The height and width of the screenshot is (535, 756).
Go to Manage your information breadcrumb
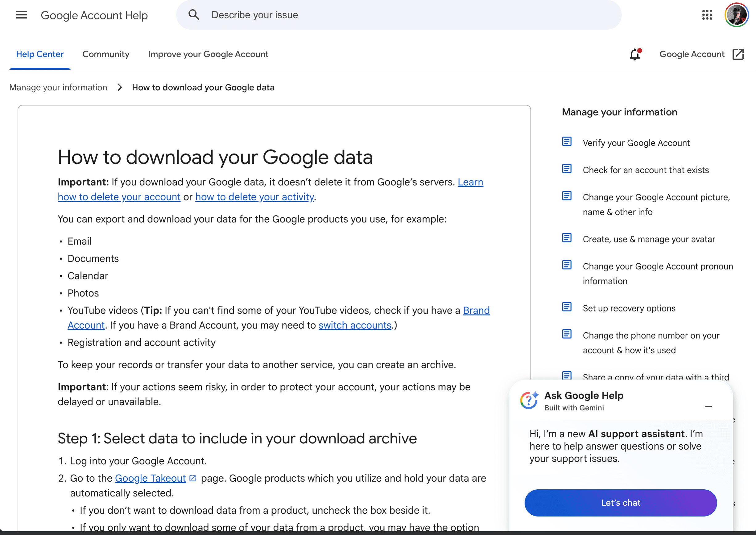(x=58, y=87)
